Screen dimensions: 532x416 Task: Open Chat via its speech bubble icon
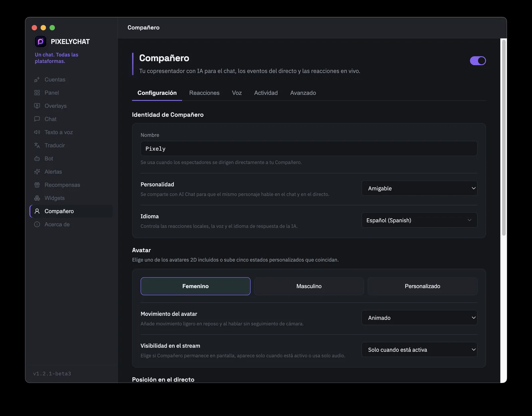[x=37, y=119]
